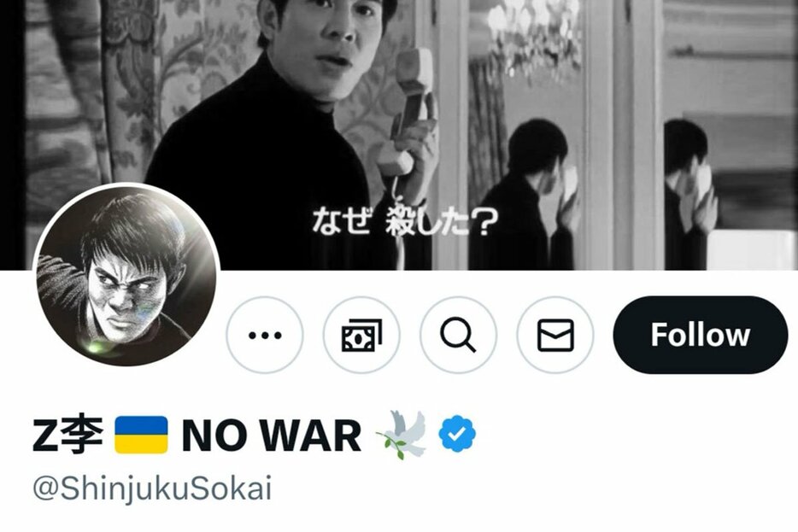798x532 pixels.
Task: Click the tip money banknote icon
Action: click(361, 335)
